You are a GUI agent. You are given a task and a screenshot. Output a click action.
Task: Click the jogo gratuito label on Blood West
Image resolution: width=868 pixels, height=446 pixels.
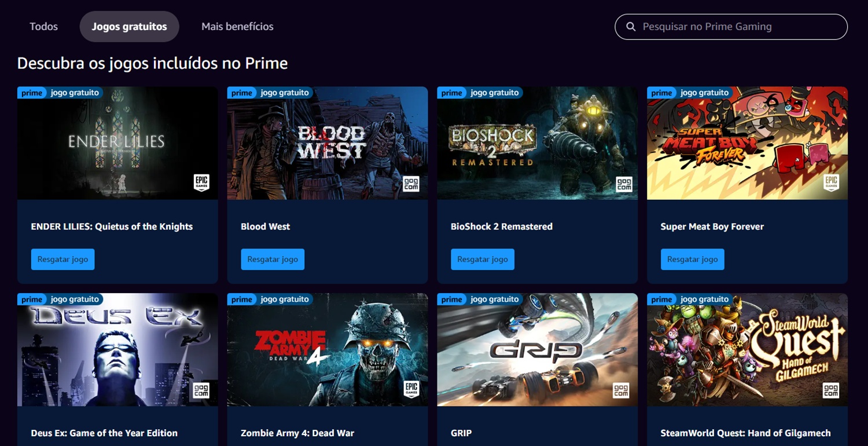pos(285,93)
